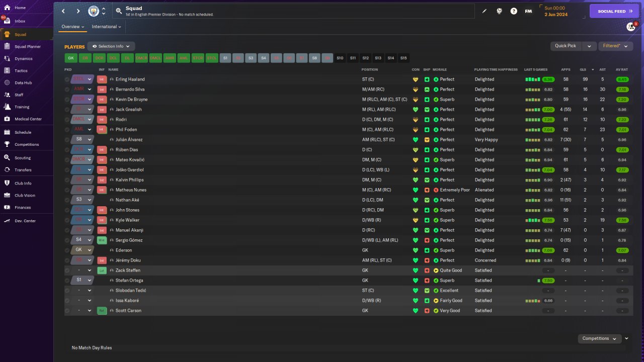Select the GK position slot
The height and width of the screenshot is (362, 644).
pos(71,58)
